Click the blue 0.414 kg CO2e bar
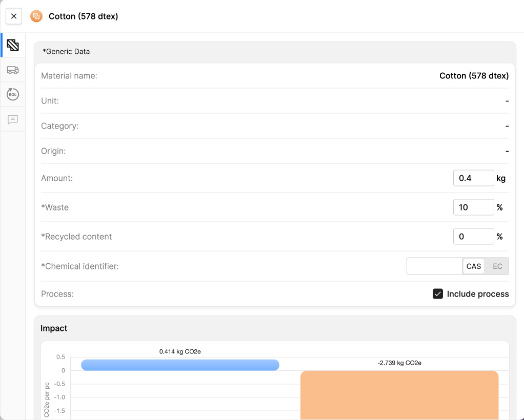Screen dimensions: 524x420 pos(180,365)
